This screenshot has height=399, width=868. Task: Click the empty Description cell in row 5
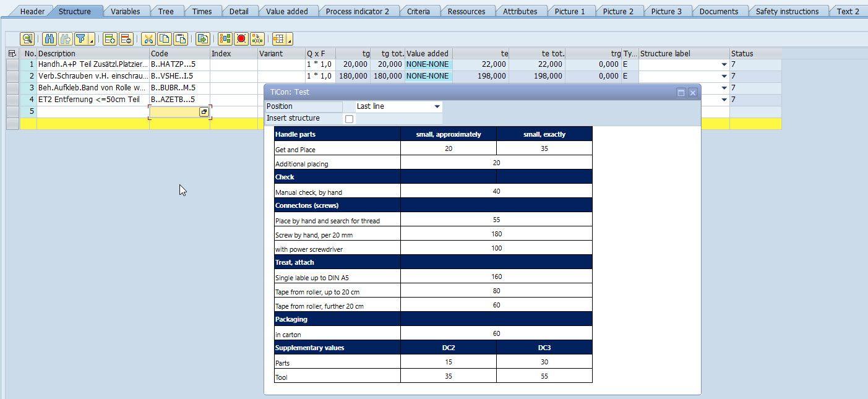pos(93,112)
